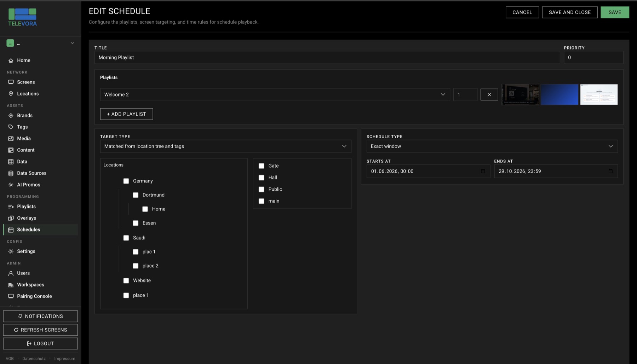Click the playlist weight number field
The width and height of the screenshot is (637, 364).
[x=465, y=94]
